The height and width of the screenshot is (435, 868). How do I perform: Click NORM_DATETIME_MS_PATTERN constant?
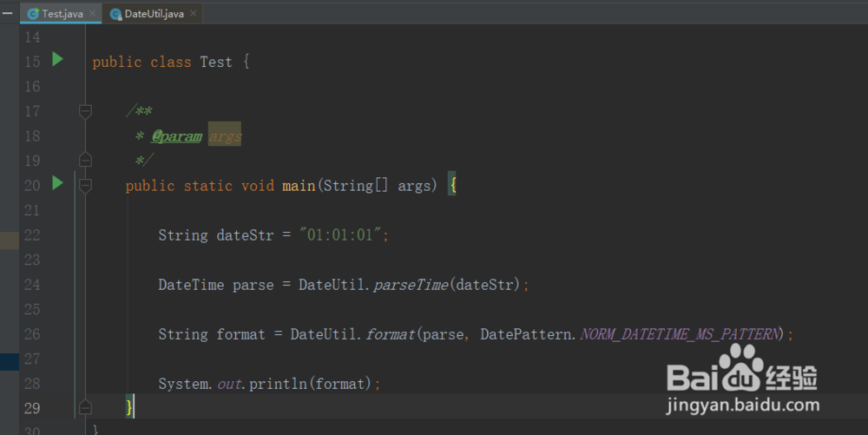click(x=680, y=334)
